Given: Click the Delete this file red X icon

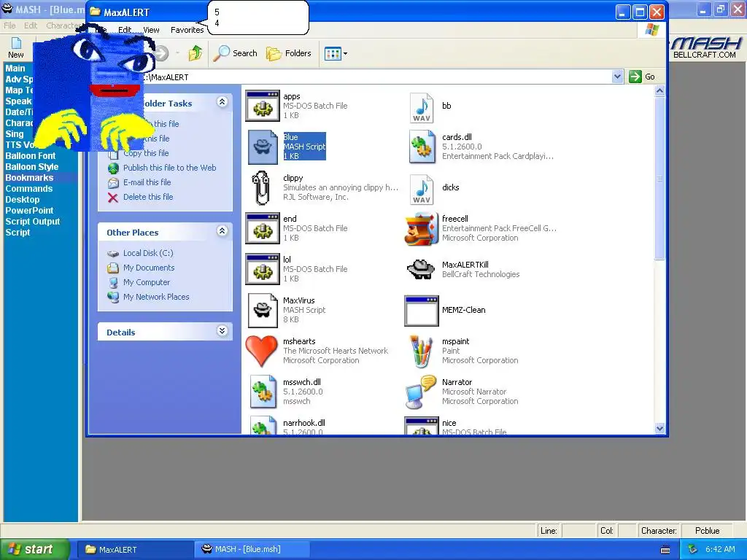Looking at the screenshot, I should tap(113, 198).
